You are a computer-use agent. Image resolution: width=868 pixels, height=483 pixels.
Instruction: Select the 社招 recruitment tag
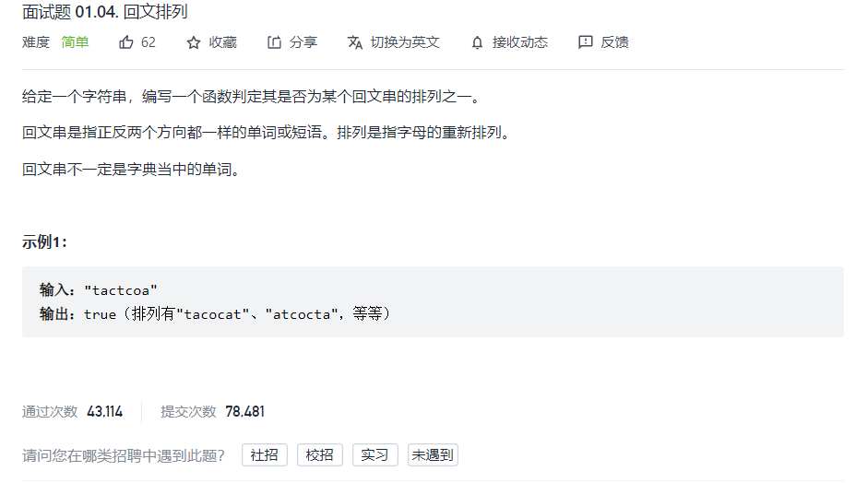point(265,454)
